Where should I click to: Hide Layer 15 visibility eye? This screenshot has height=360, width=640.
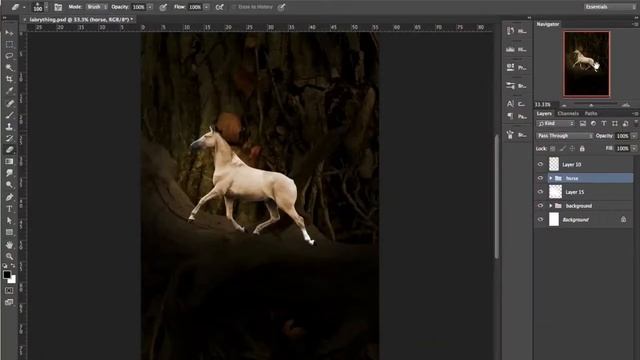tap(540, 192)
